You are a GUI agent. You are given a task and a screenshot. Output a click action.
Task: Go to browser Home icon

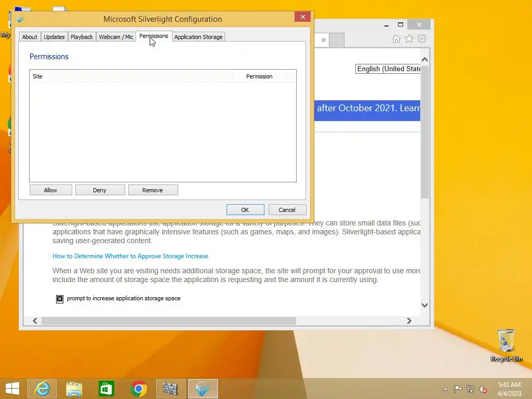coord(396,38)
